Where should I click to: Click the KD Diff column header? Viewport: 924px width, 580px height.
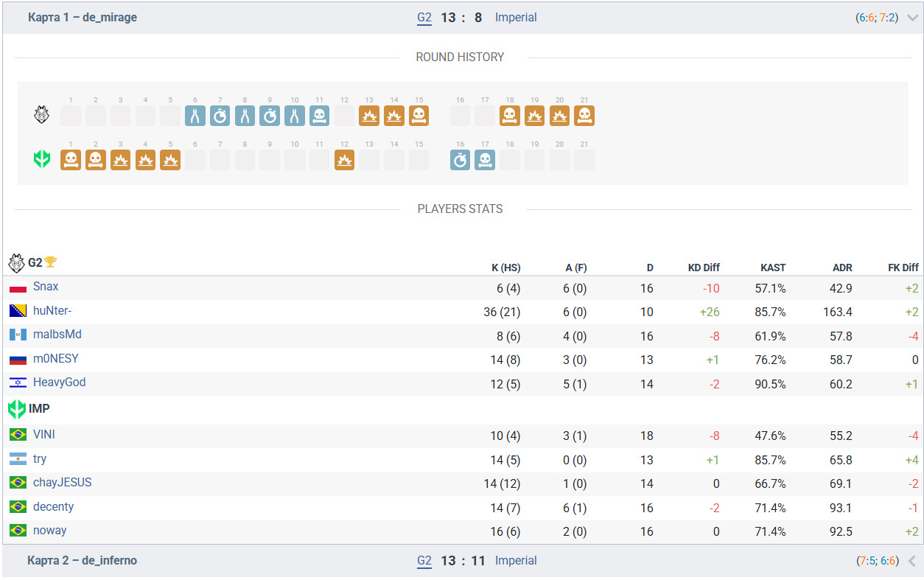[704, 268]
